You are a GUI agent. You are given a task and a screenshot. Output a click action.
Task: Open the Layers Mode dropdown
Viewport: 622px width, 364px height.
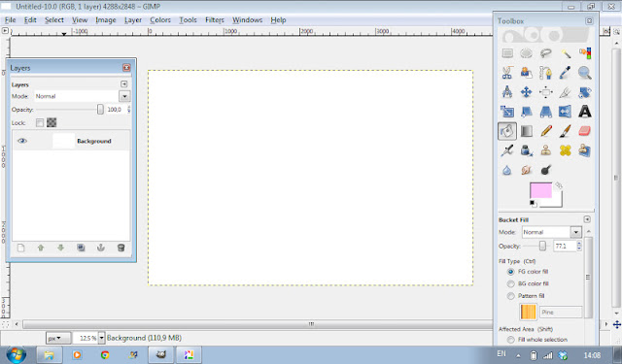124,96
